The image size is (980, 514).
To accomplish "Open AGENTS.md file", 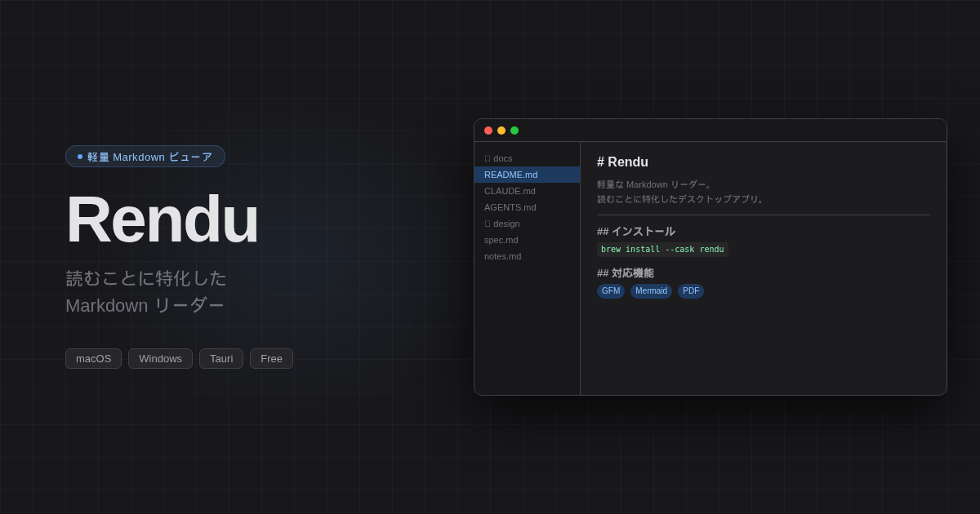I will coord(527,207).
